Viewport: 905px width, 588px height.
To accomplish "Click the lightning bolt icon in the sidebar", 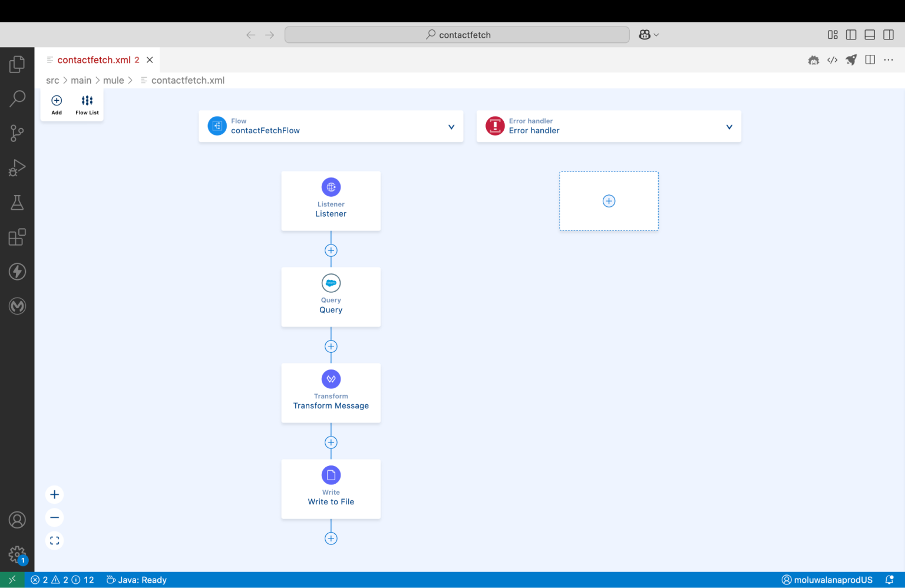I will [x=17, y=272].
